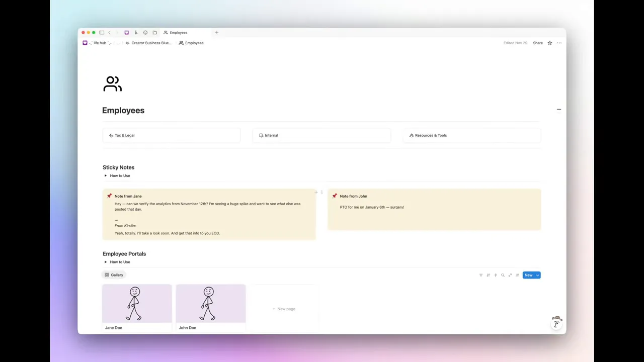Click the Employees page icon in breadcrumb
Viewport: 644px width, 362px height.
(181, 43)
